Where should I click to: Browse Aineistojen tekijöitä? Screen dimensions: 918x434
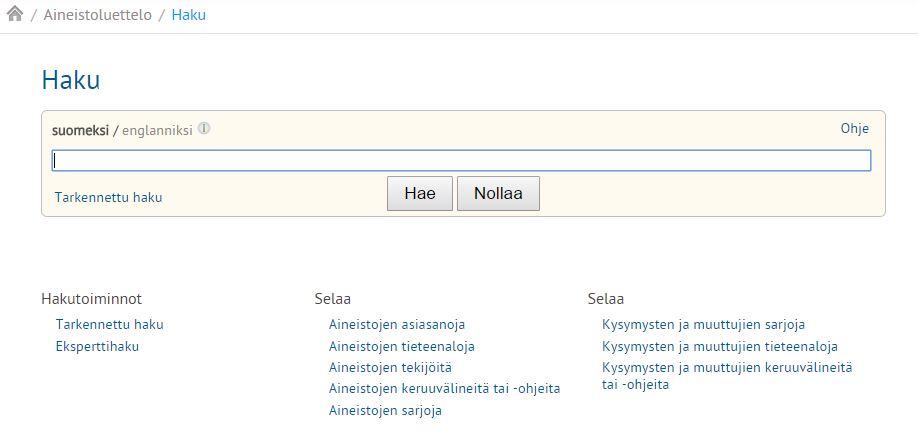390,368
